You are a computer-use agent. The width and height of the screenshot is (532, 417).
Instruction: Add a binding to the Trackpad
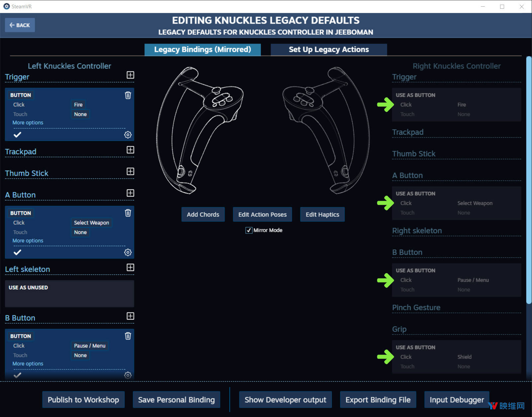click(131, 150)
